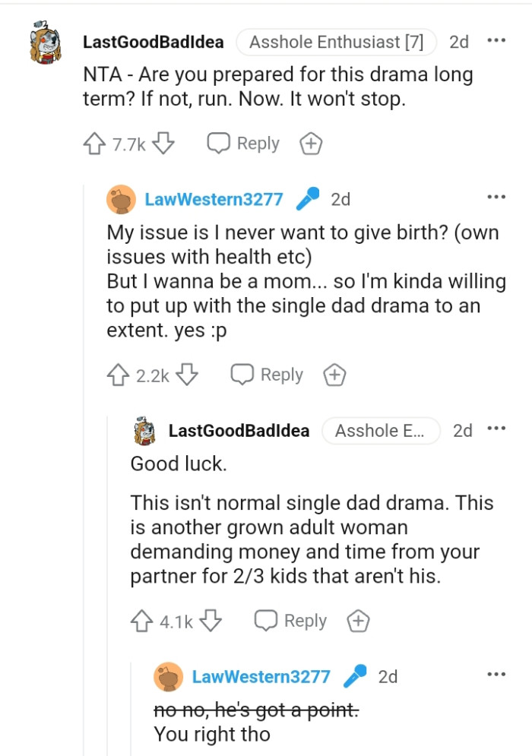The width and height of the screenshot is (532, 756).
Task: Click LastGoodBadIdea's snoo avatar
Action: [x=44, y=42]
